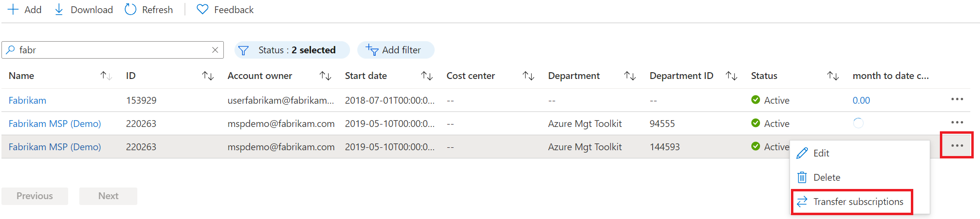Choose Delete in the context menu

tap(826, 177)
